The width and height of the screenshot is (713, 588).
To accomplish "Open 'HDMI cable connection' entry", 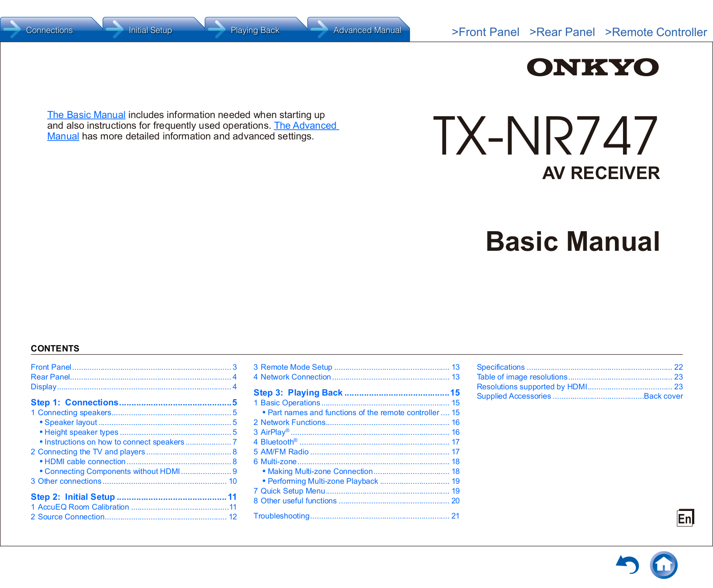I will coord(138,461).
